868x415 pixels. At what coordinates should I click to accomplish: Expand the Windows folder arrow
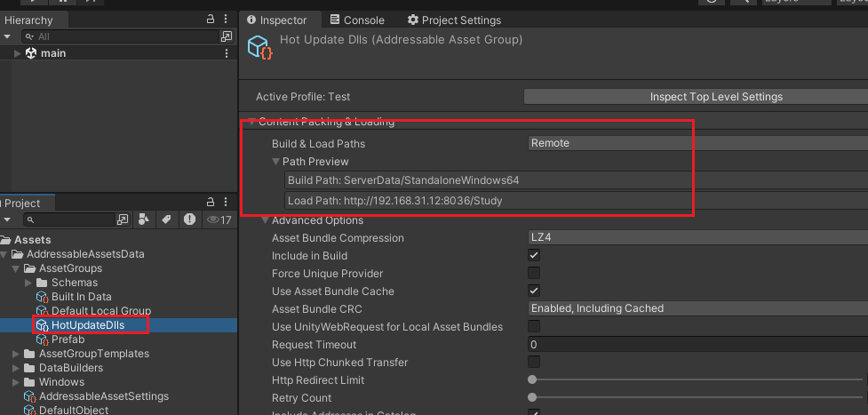tap(17, 382)
